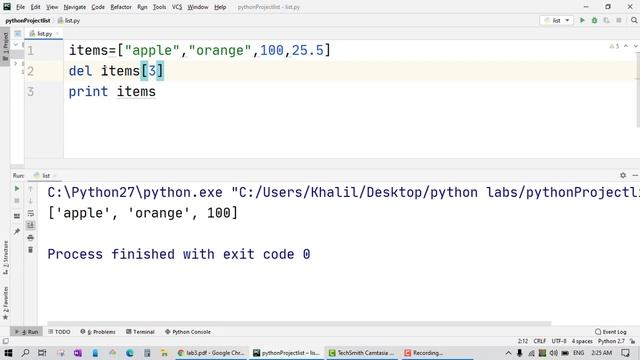This screenshot has width=640, height=360.
Task: Pin the Run tab
Action: [x=17, y=231]
